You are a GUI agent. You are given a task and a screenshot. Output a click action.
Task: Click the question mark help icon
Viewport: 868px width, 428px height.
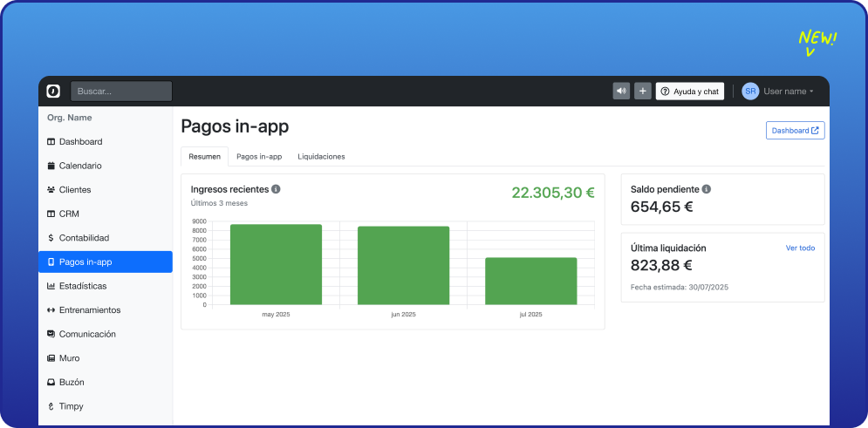pos(666,92)
